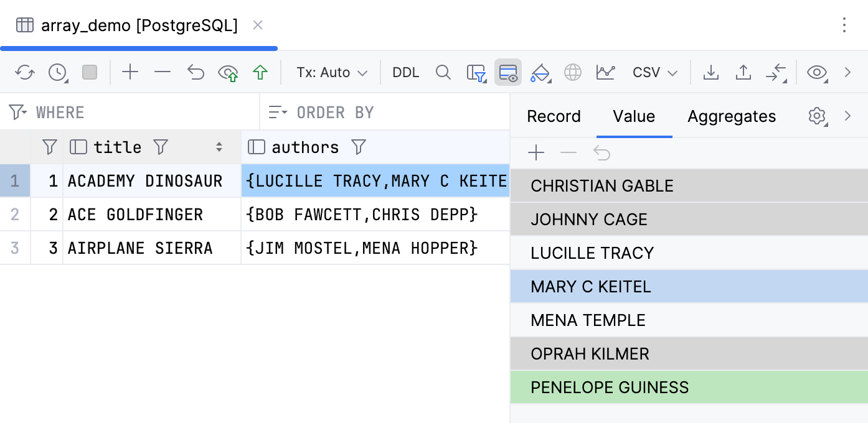Toggle the column filter on authors column

[x=359, y=147]
